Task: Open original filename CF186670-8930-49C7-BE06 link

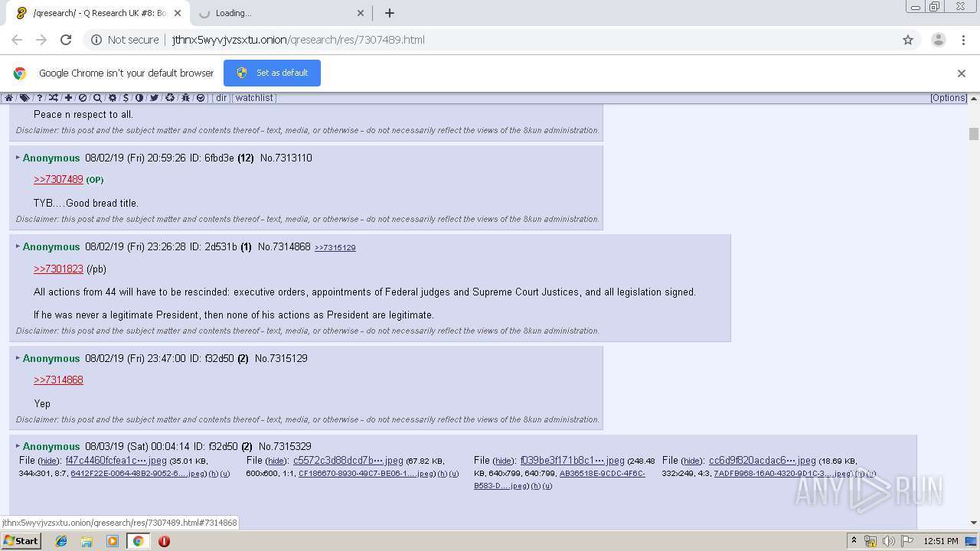Action: (x=366, y=474)
